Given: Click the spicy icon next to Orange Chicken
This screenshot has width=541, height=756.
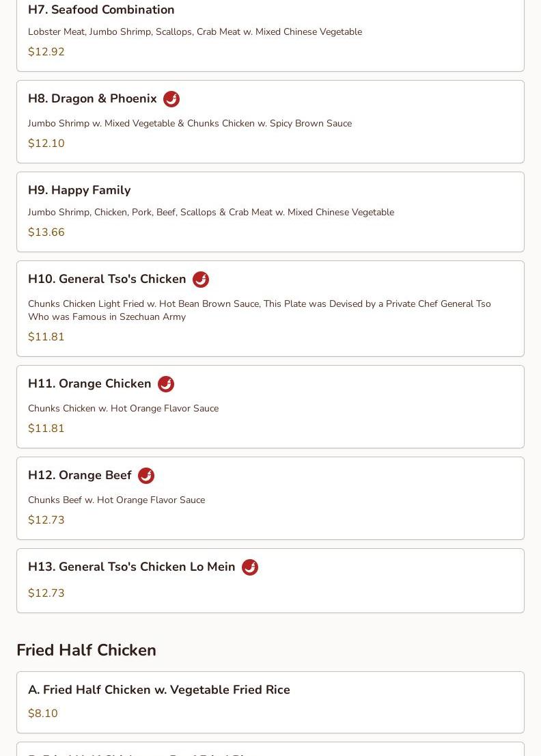Looking at the screenshot, I should pos(166,383).
